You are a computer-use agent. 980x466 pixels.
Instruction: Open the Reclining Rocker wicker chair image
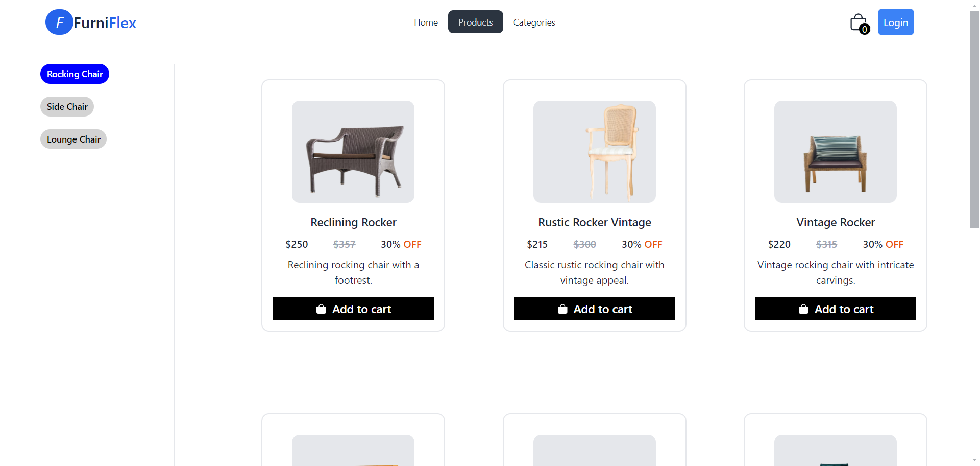[353, 152]
